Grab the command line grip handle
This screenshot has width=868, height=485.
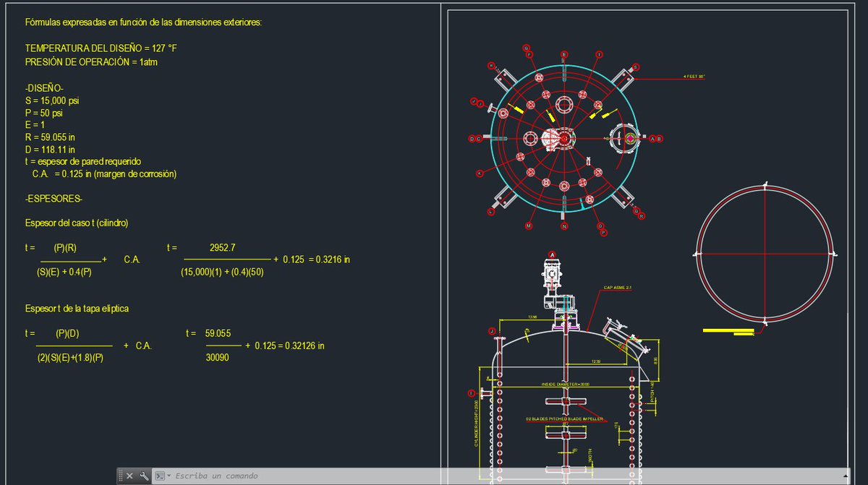[120, 476]
